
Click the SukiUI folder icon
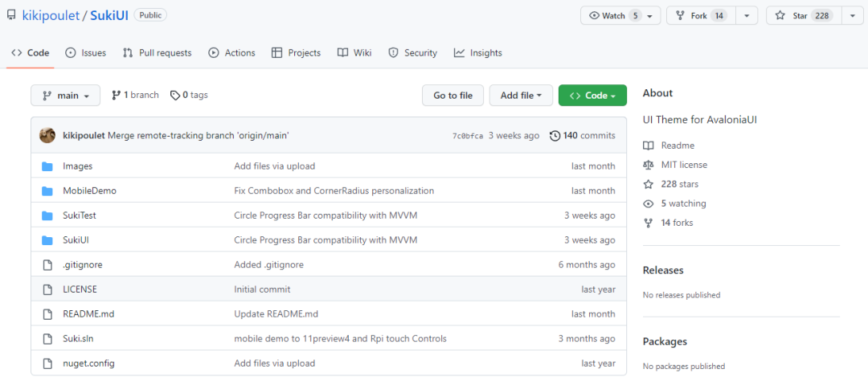(x=47, y=240)
